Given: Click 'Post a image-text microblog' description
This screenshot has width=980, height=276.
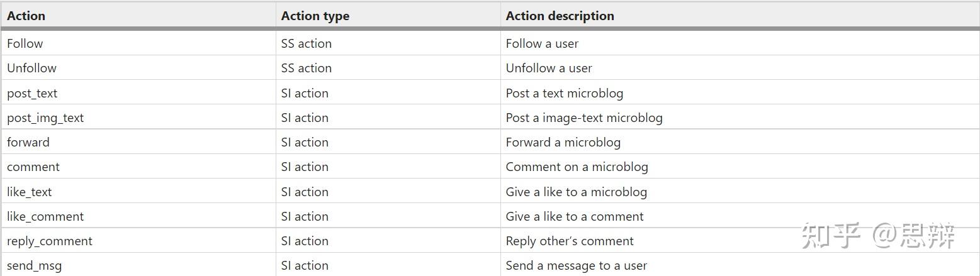Looking at the screenshot, I should (x=584, y=118).
